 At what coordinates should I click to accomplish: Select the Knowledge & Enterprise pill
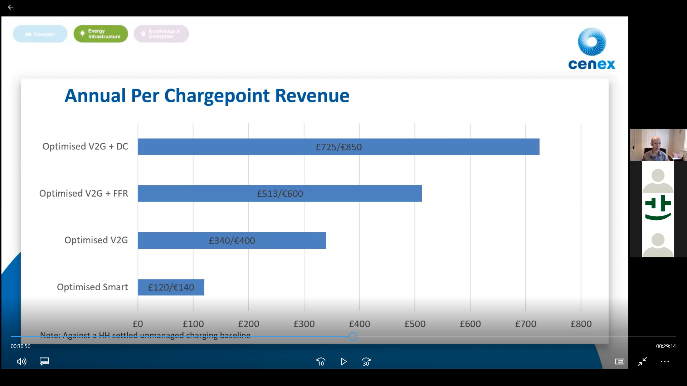click(x=161, y=34)
